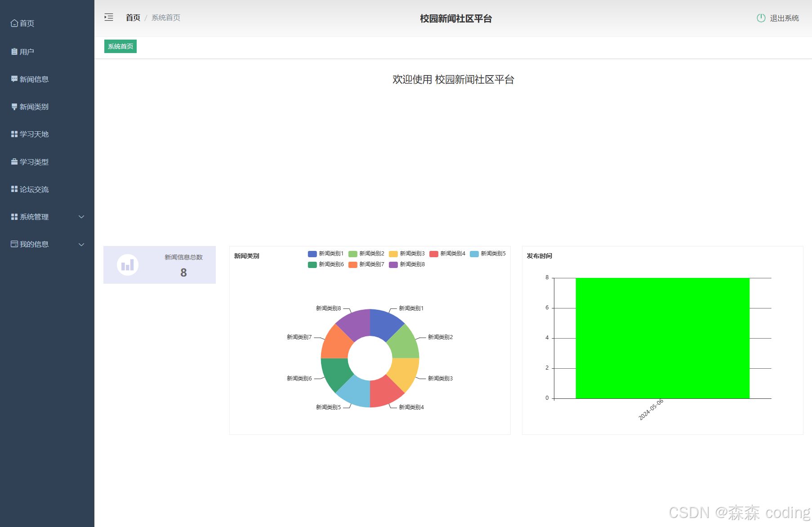Click the 系统首页 breadcrumb text

pos(166,18)
